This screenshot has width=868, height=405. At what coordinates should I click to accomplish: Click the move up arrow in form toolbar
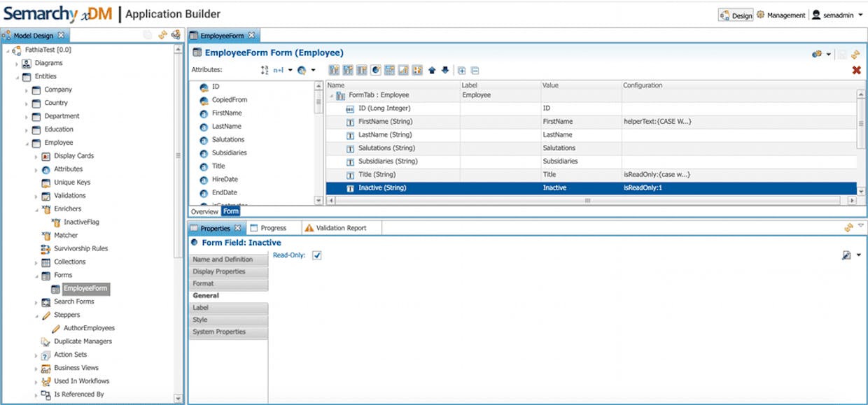point(432,70)
